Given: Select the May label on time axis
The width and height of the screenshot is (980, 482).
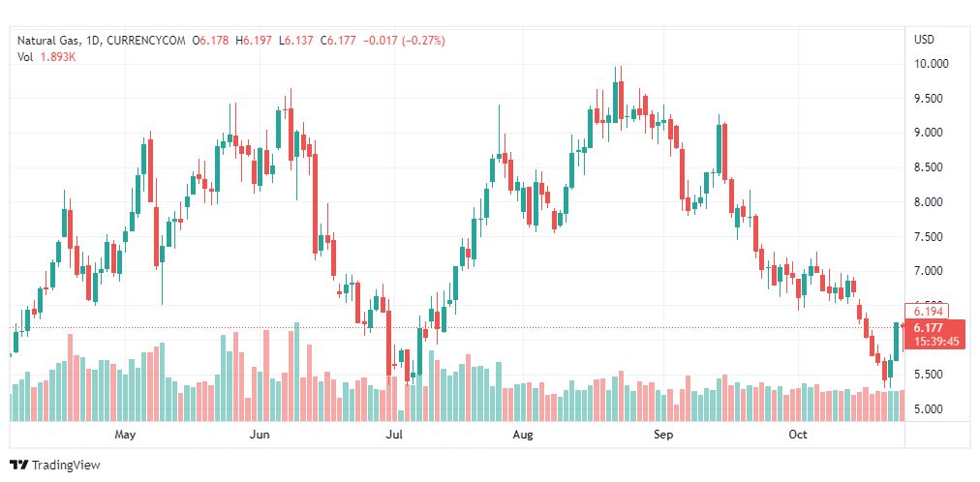Looking at the screenshot, I should tap(126, 435).
